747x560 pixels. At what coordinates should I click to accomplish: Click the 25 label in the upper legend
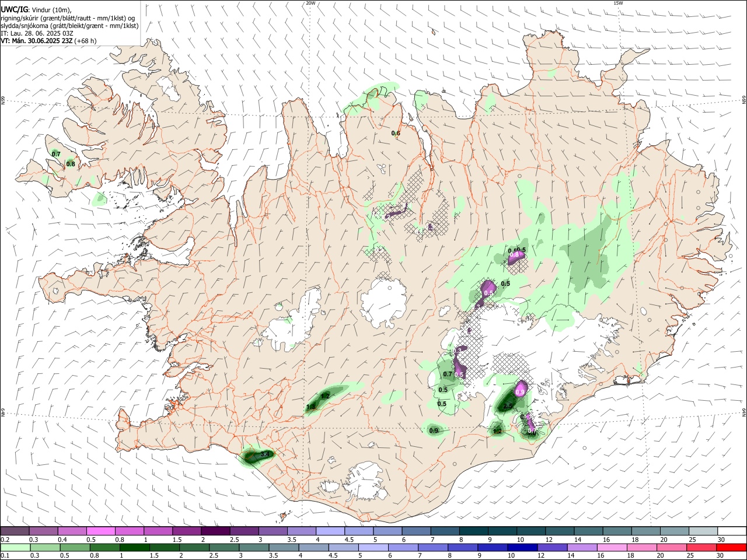(x=692, y=539)
